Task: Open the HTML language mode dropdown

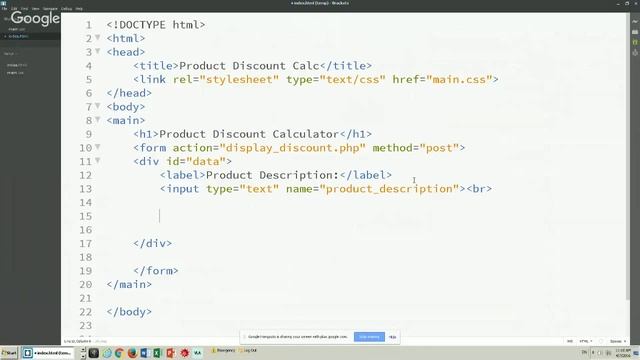Action: point(586,341)
